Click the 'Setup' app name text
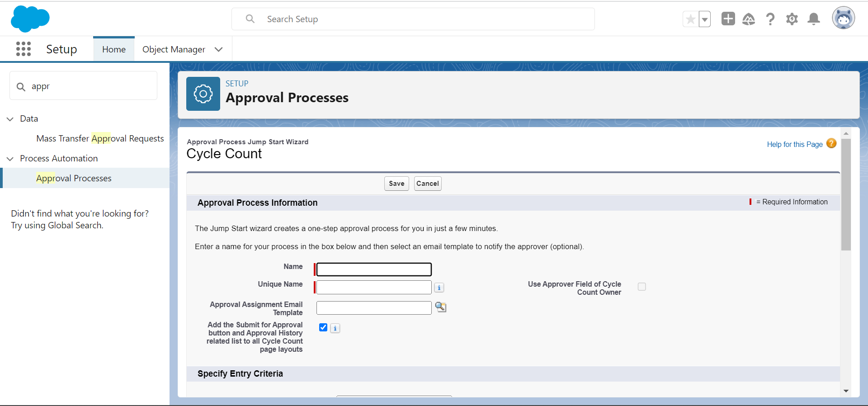 tap(61, 49)
